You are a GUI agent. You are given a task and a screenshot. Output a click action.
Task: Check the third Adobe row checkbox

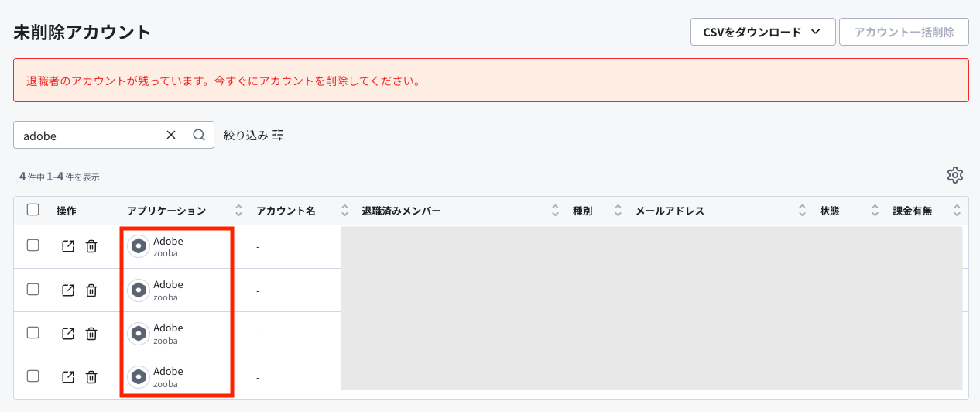[33, 332]
